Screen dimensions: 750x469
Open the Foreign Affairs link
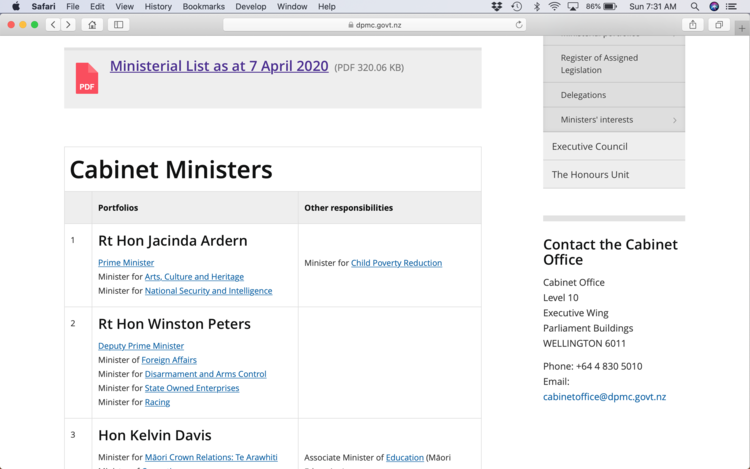pos(169,360)
